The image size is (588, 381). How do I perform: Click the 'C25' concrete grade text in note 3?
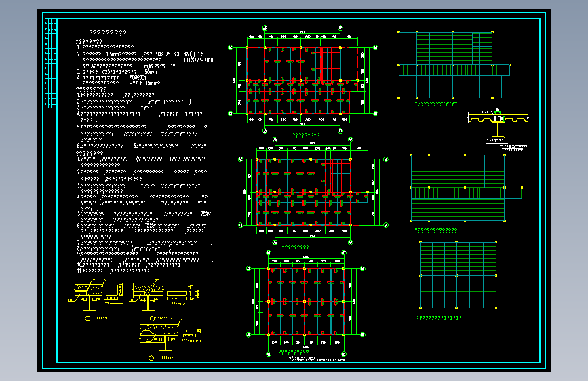[105, 72]
